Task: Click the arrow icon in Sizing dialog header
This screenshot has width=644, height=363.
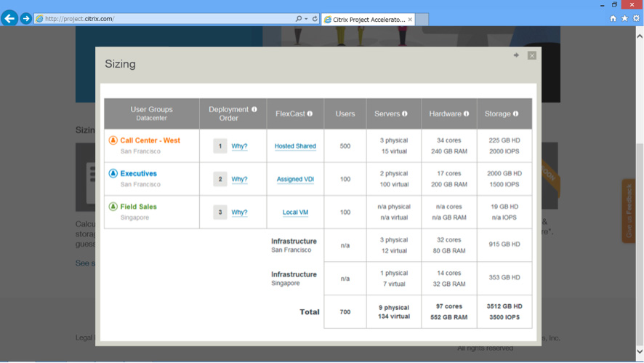Action: point(516,55)
